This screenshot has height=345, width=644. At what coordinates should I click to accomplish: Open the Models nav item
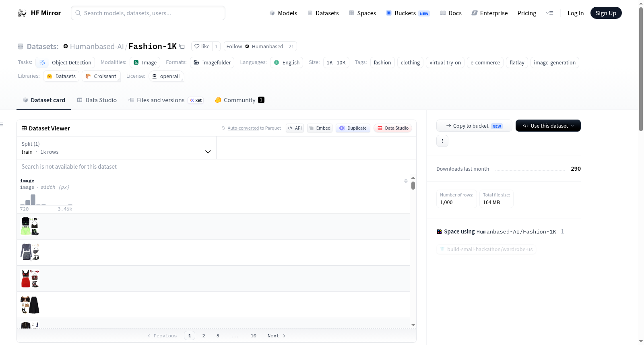click(x=283, y=13)
